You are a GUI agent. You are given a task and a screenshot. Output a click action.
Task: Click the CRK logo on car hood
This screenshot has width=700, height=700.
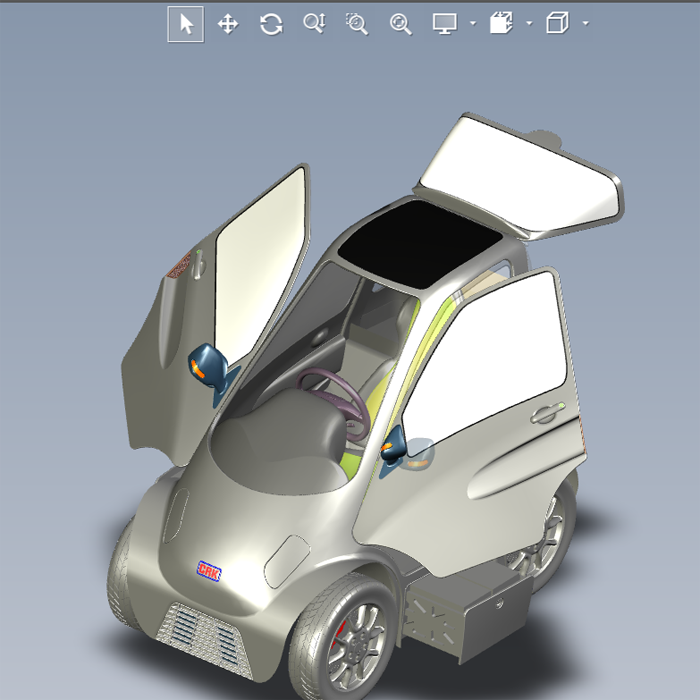coord(209,571)
